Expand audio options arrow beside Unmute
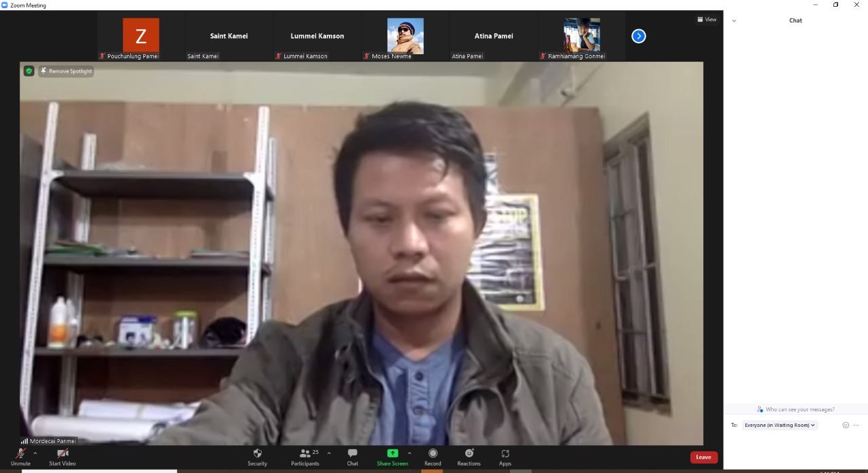Screen dimensions: 868x473 pyautogui.click(x=35, y=453)
